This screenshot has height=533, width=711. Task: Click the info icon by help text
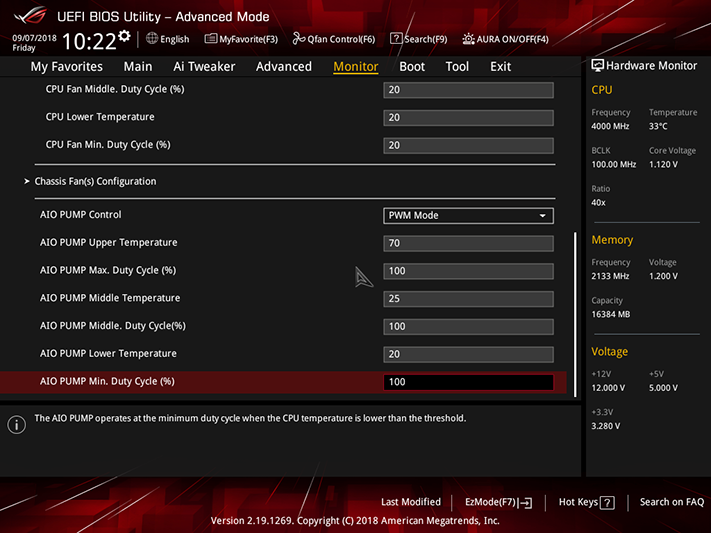pos(17,425)
